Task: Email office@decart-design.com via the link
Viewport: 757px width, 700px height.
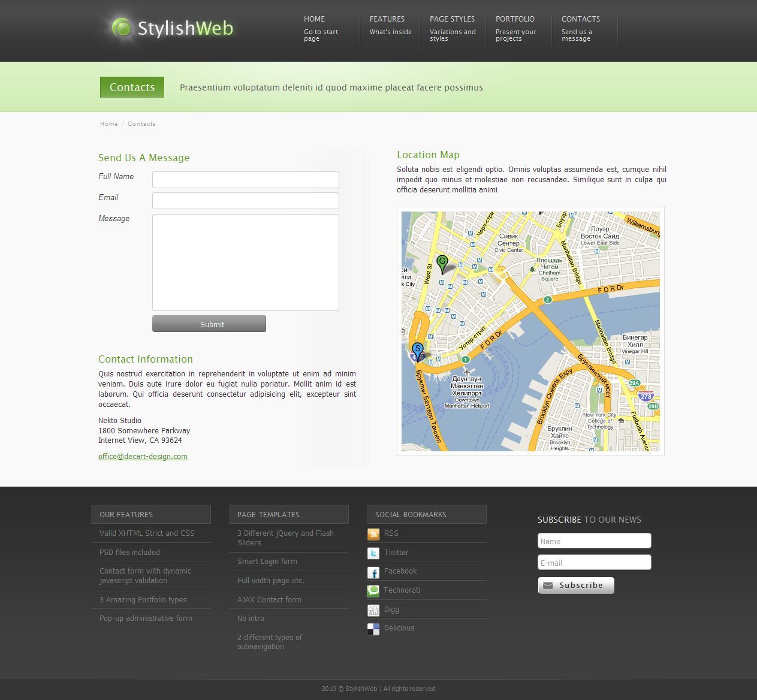Action: 143,456
